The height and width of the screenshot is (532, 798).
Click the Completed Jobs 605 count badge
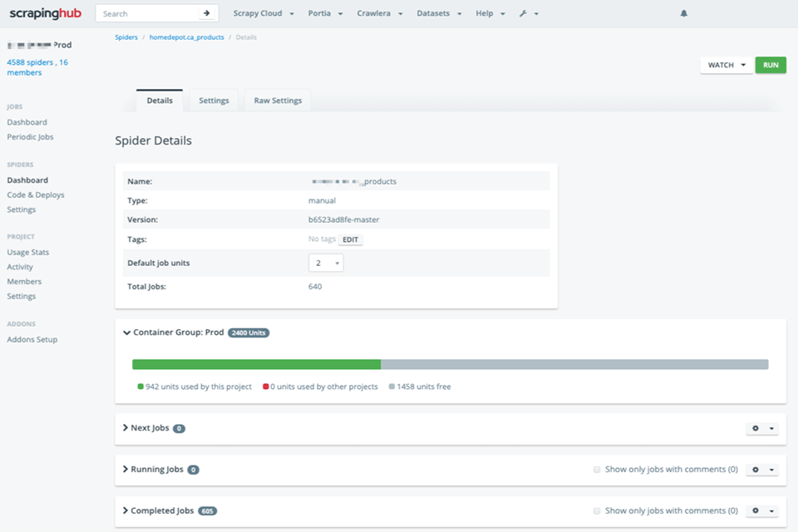(207, 511)
